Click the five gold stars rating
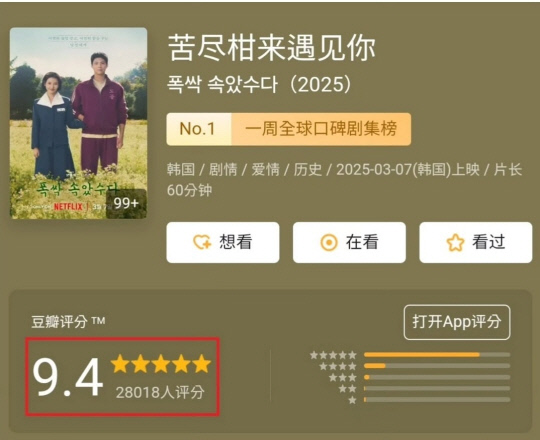 point(161,364)
